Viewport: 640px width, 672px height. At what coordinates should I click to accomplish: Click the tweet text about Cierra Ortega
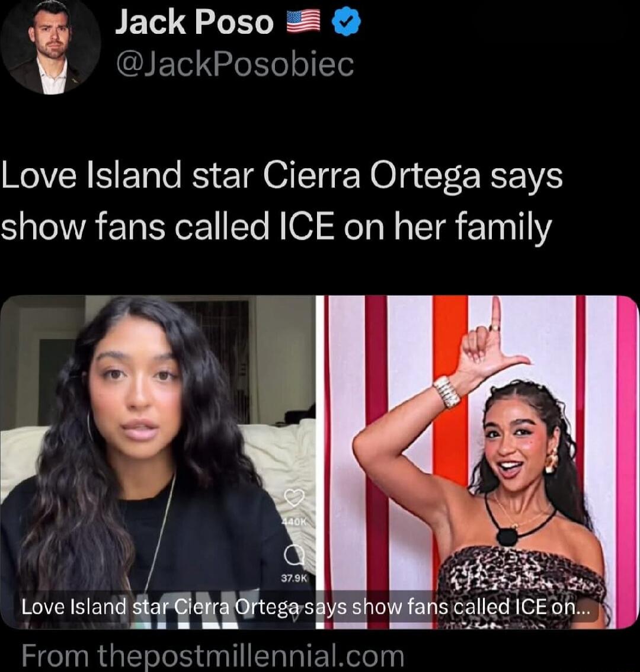tap(281, 201)
